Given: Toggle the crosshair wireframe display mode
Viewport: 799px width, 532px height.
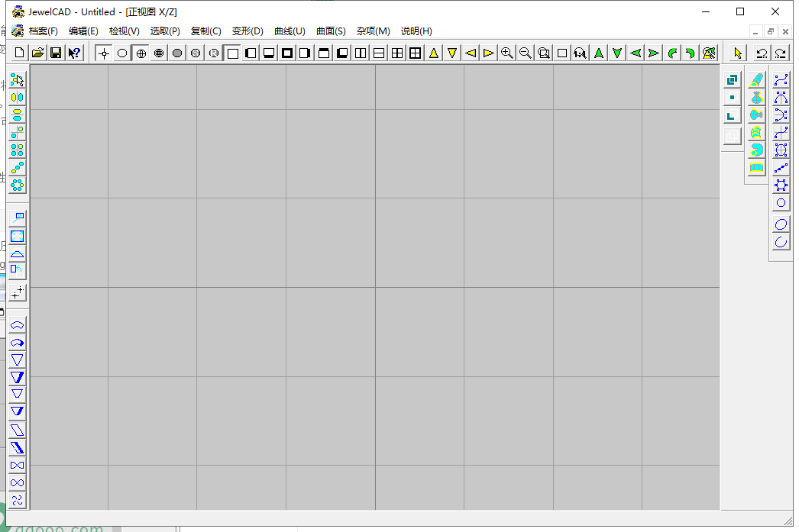Looking at the screenshot, I should tap(104, 53).
